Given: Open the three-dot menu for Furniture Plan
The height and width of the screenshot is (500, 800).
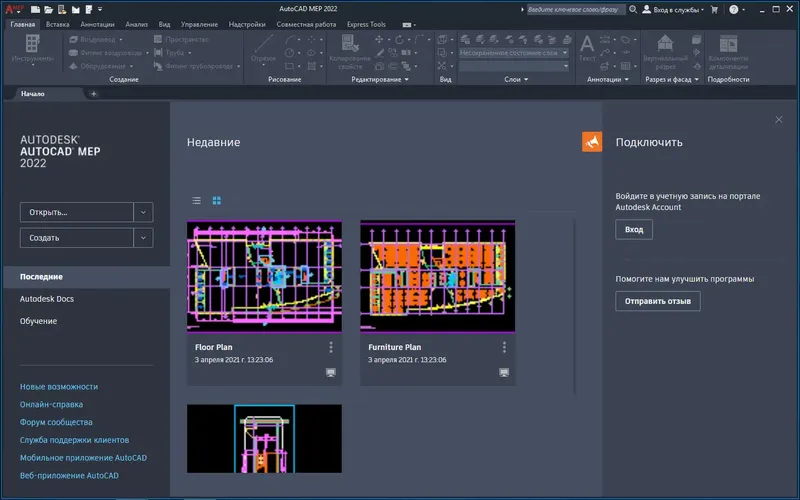Looking at the screenshot, I should tap(504, 347).
